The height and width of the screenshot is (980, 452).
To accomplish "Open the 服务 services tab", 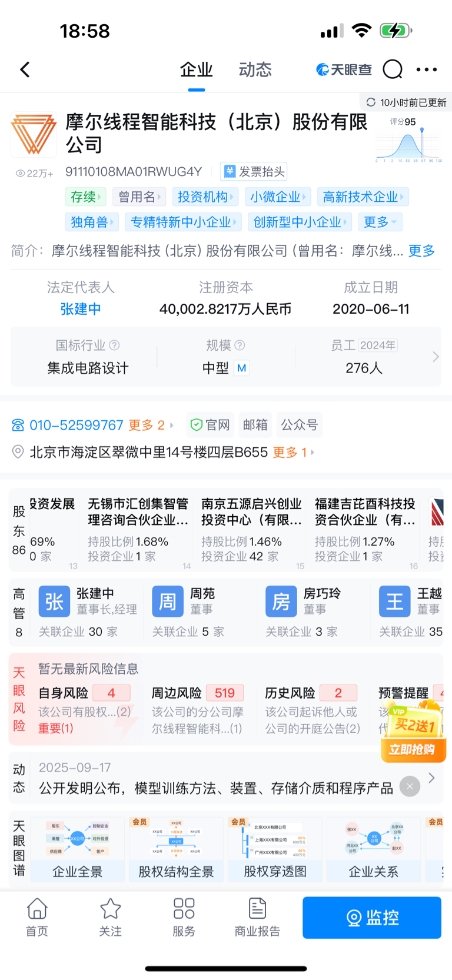I will (184, 917).
